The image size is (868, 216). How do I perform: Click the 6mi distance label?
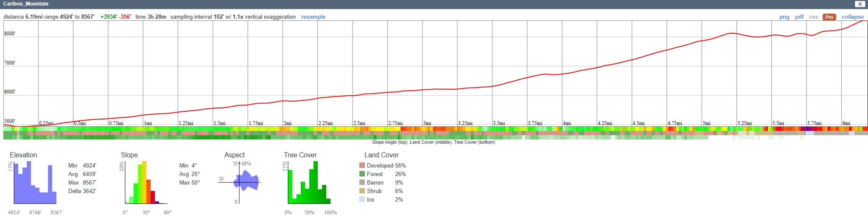pos(846,123)
